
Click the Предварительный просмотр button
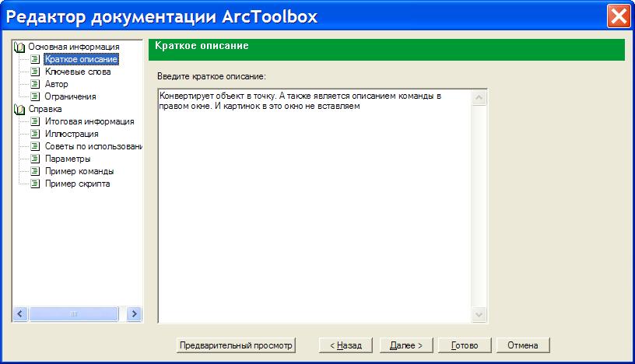click(x=236, y=345)
